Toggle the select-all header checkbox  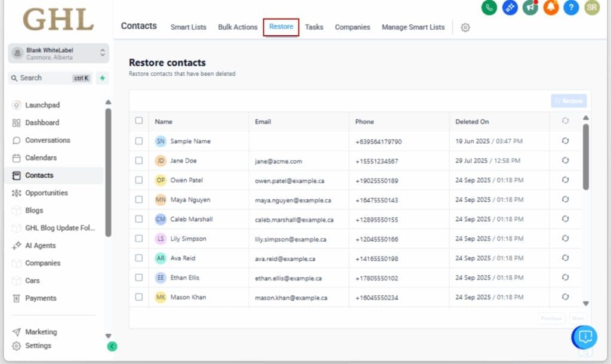pos(139,121)
